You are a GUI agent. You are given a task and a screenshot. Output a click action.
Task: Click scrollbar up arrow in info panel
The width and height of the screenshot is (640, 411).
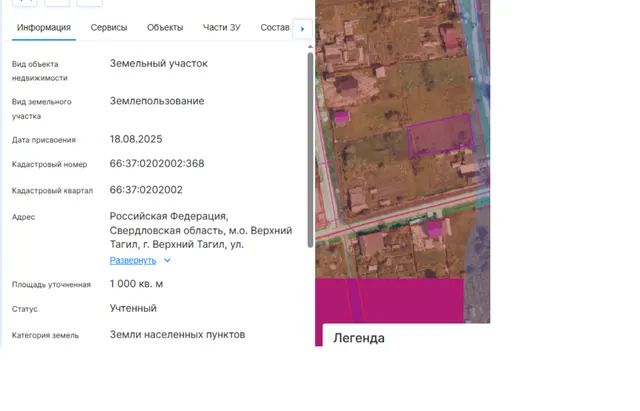[310, 47]
